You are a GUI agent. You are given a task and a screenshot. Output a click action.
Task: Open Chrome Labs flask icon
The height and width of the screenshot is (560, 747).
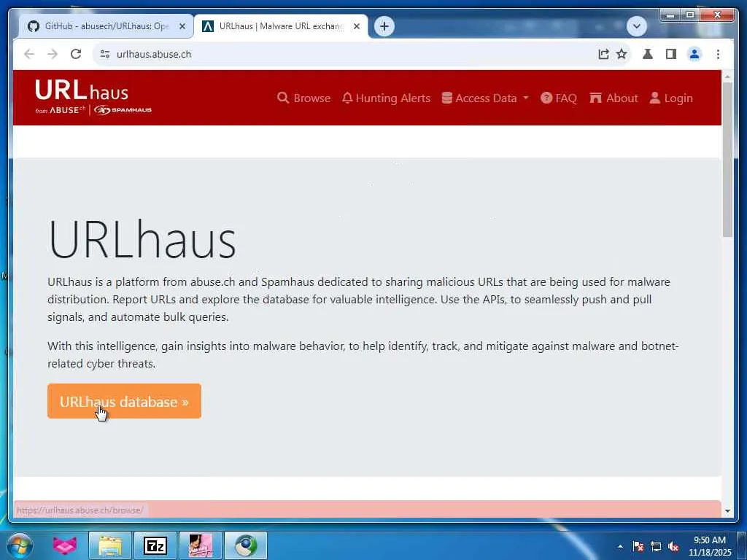coord(648,54)
